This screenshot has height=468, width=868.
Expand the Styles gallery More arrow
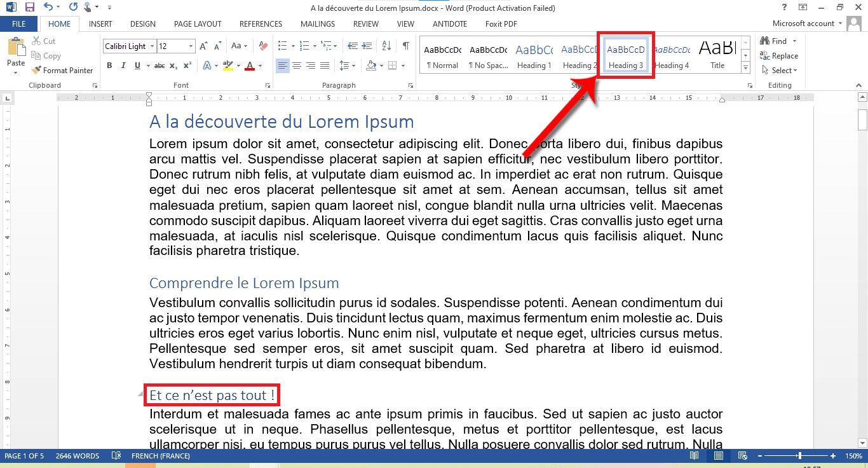745,68
